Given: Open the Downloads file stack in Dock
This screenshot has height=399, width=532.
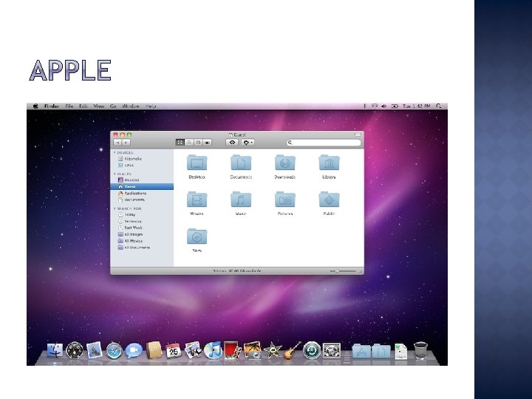Looking at the screenshot, I should [x=400, y=351].
